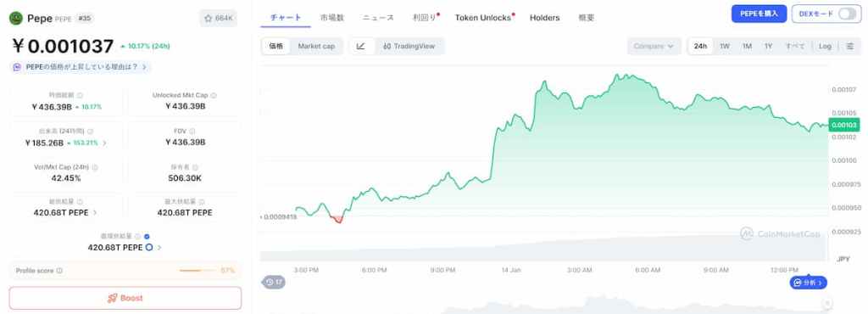Click the current price label 0.00103

tap(843, 125)
